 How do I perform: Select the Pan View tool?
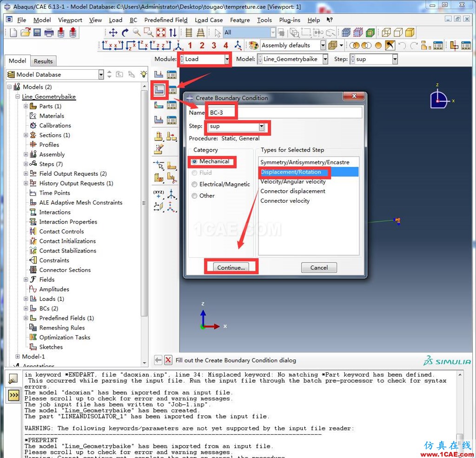pyautogui.click(x=113, y=33)
